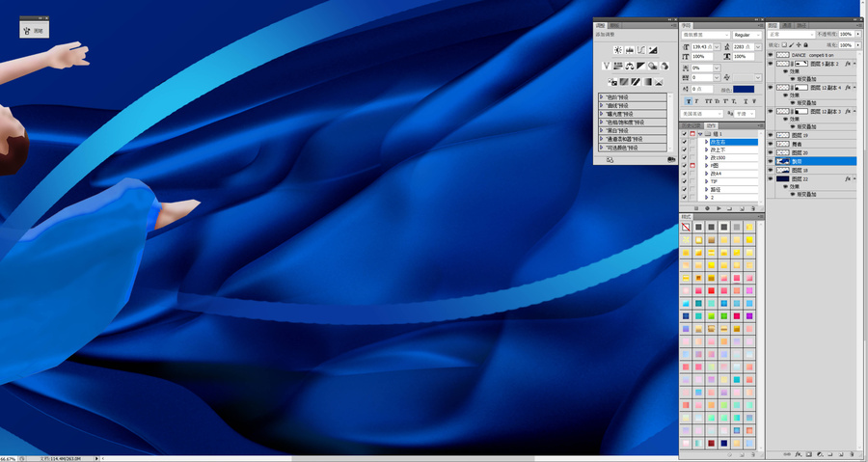This screenshot has height=462, width=868.
Task: Expand the 曲线 (Curves) presets list
Action: coord(601,106)
